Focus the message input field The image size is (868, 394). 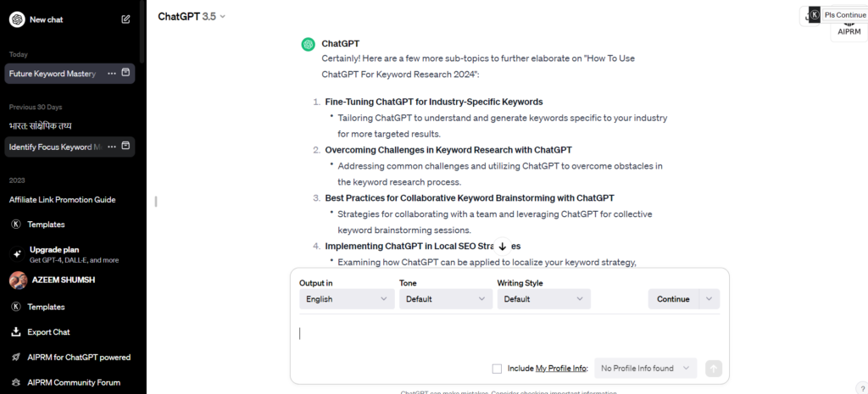click(509, 334)
